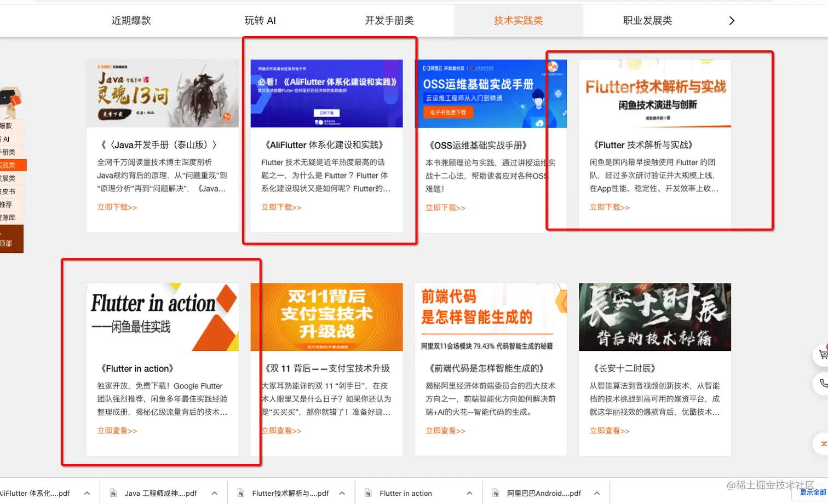Select 技术实践类 in the left floating sidebar
The height and width of the screenshot is (504, 828).
(12, 165)
